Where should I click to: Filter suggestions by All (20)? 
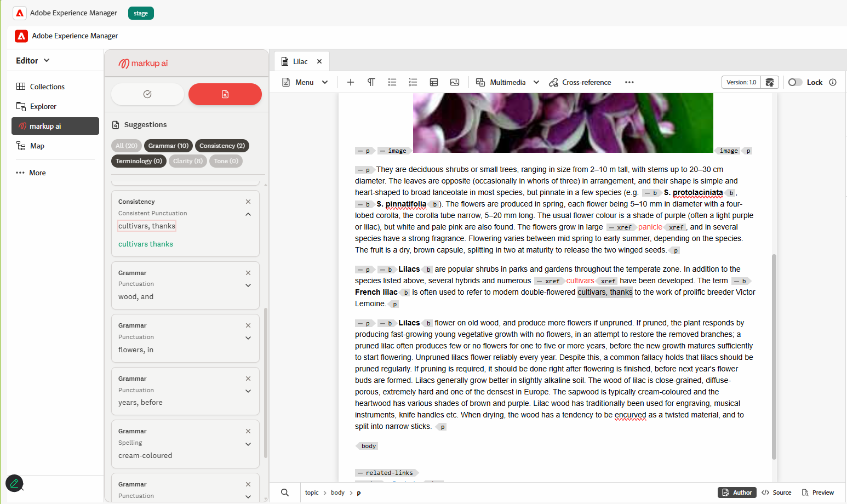tap(127, 146)
